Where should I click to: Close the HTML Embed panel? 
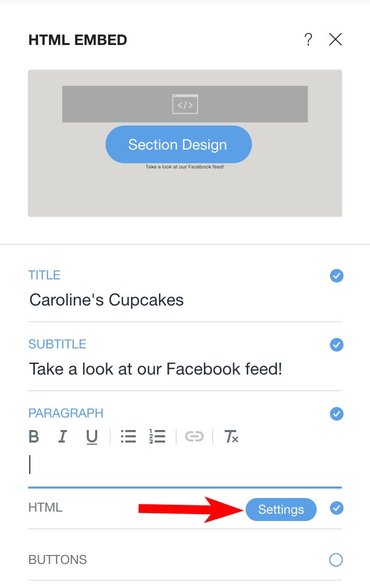pos(336,39)
